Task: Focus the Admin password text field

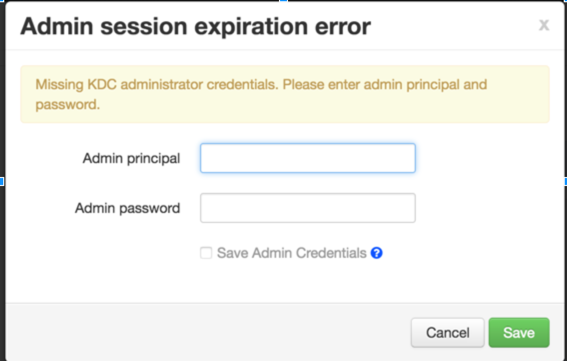Action: click(x=308, y=208)
